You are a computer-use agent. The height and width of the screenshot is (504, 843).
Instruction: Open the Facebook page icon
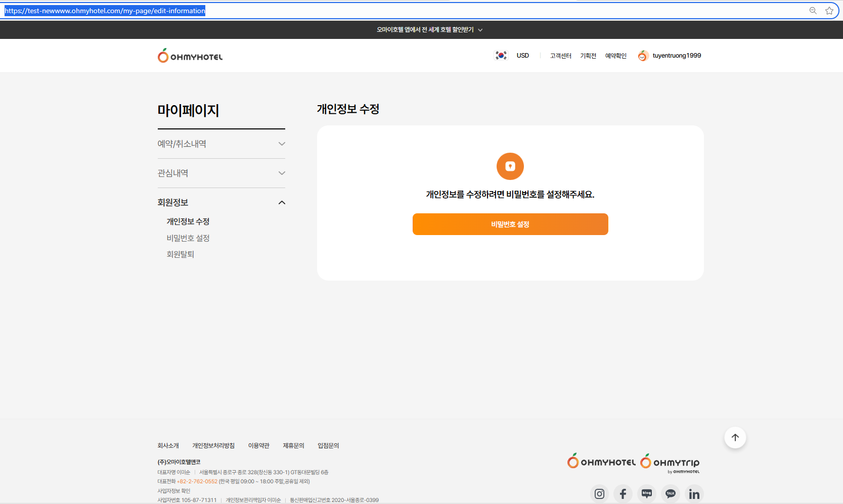[623, 493]
